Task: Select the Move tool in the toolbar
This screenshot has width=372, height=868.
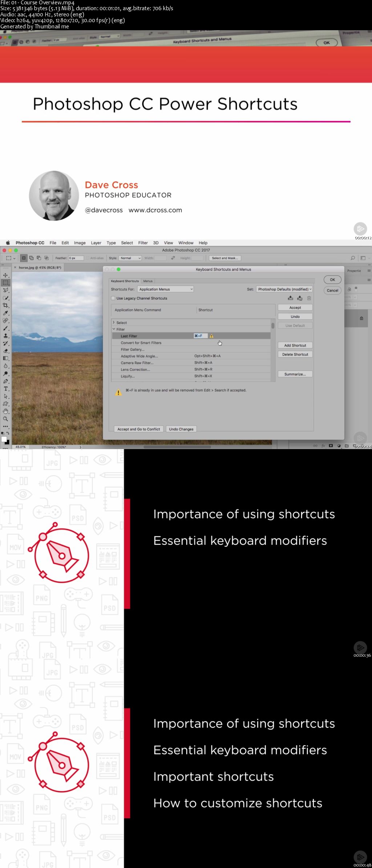Action: (5, 275)
